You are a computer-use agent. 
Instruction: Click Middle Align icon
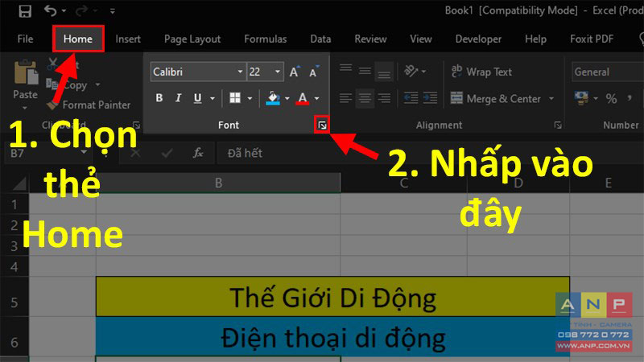[365, 71]
